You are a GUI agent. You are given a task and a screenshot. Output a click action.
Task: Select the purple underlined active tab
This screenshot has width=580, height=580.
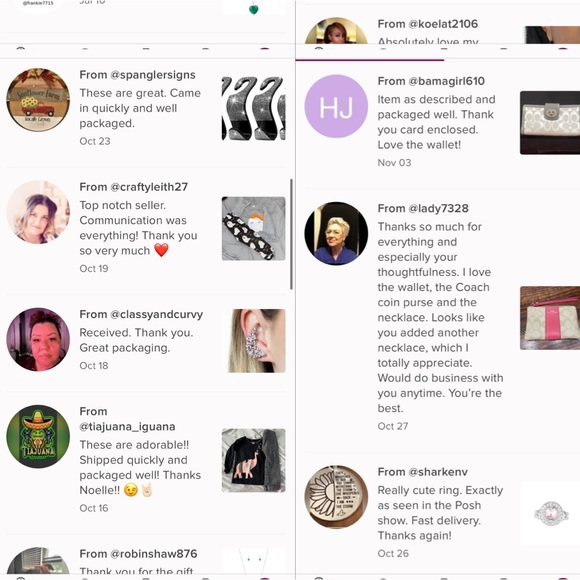(x=370, y=60)
